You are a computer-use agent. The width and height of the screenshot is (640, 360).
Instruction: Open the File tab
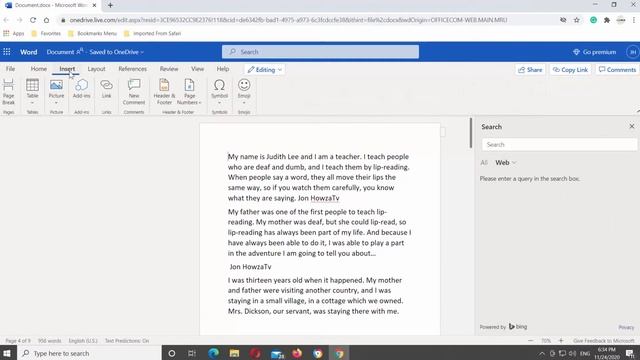click(11, 69)
